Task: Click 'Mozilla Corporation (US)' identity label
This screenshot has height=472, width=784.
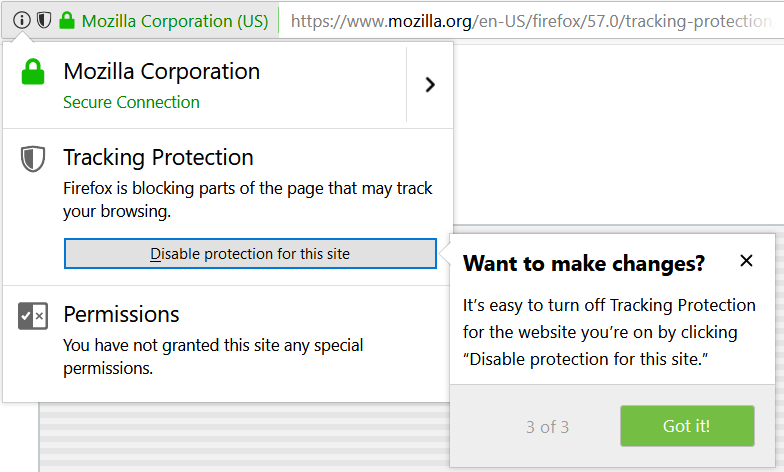Action: pos(175,21)
